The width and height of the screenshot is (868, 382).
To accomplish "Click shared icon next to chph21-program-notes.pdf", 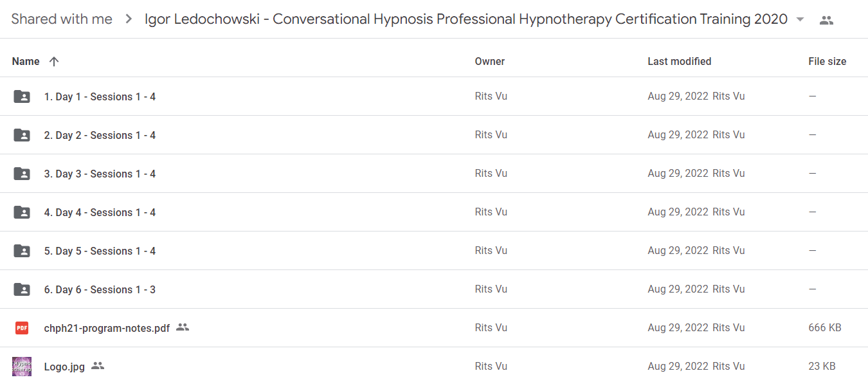I will pyautogui.click(x=183, y=327).
